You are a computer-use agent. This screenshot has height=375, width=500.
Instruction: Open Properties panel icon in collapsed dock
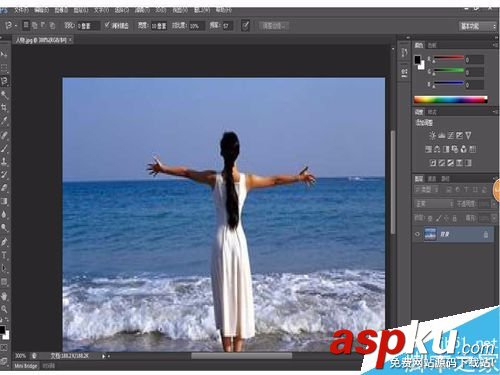pyautogui.click(x=404, y=72)
